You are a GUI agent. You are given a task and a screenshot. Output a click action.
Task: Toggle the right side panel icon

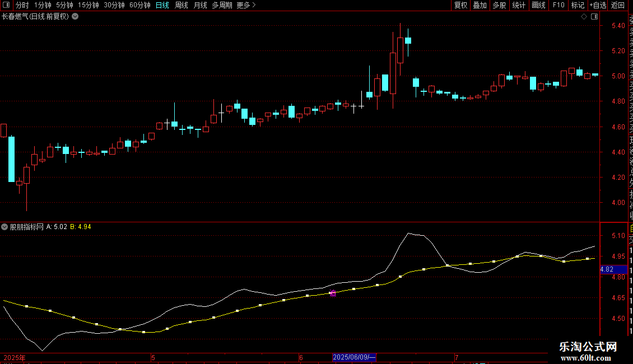click(x=594, y=17)
